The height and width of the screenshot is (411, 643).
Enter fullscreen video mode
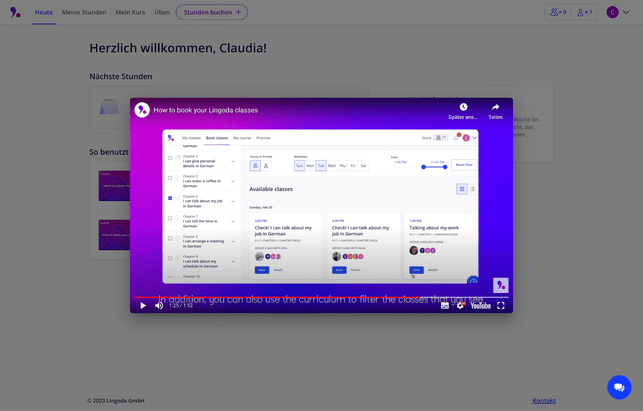click(x=501, y=305)
